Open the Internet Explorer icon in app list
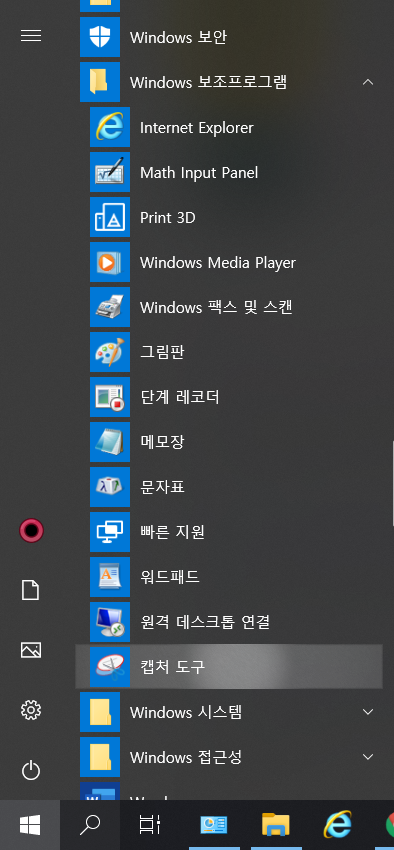The width and height of the screenshot is (394, 850). (x=109, y=127)
